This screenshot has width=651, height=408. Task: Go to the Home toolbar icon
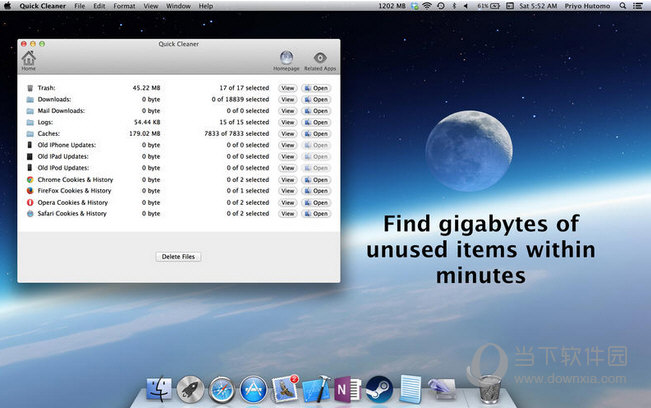29,61
